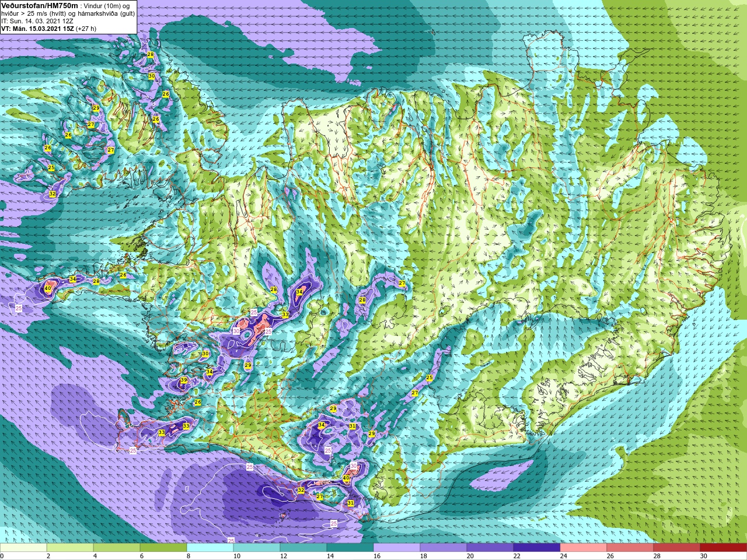The width and height of the screenshot is (747, 560).
Task: Click the '(+27 h)' forecast offset text
Action: (x=86, y=28)
